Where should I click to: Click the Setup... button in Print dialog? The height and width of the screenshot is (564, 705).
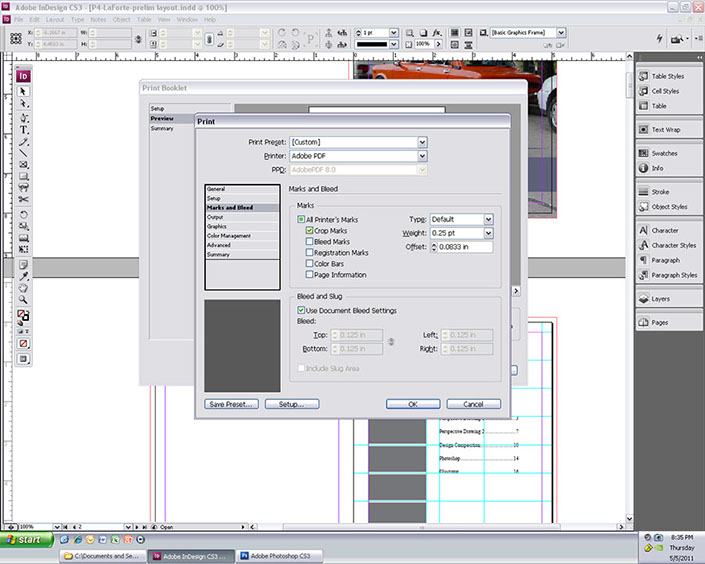coord(292,404)
